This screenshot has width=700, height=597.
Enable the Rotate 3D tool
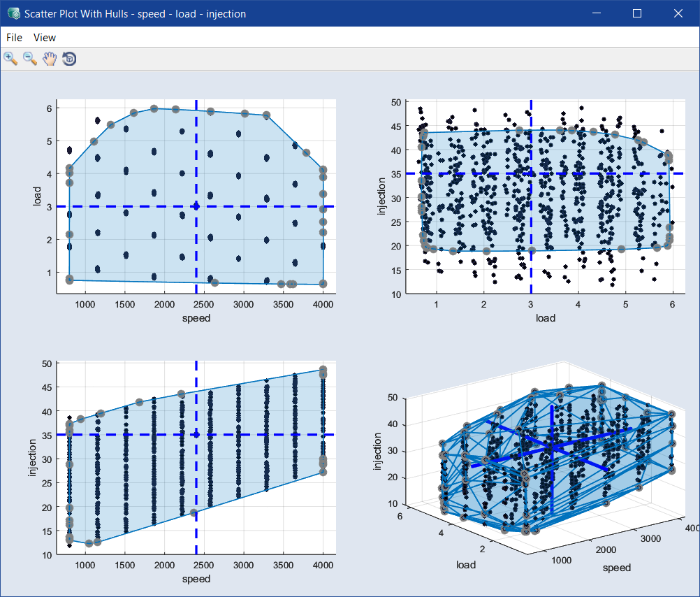(68, 59)
